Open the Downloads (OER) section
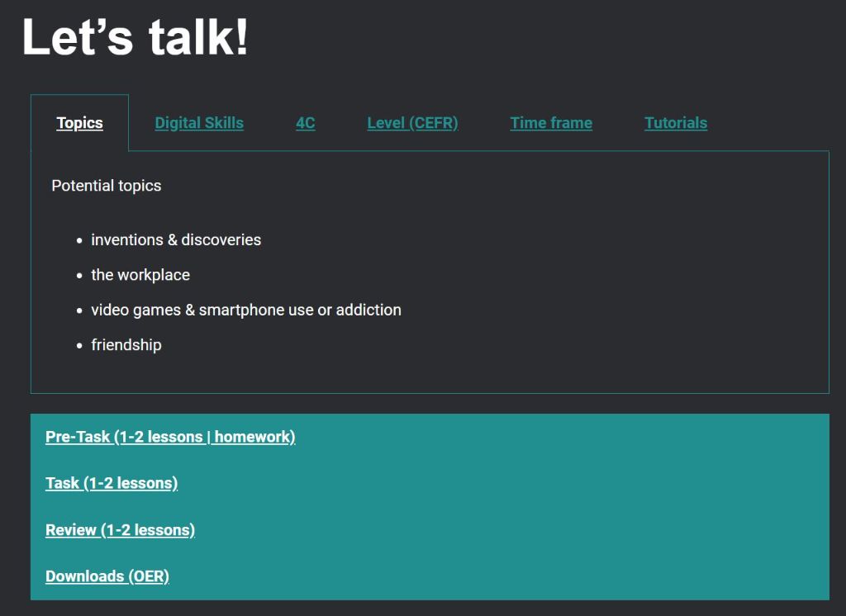 click(107, 576)
